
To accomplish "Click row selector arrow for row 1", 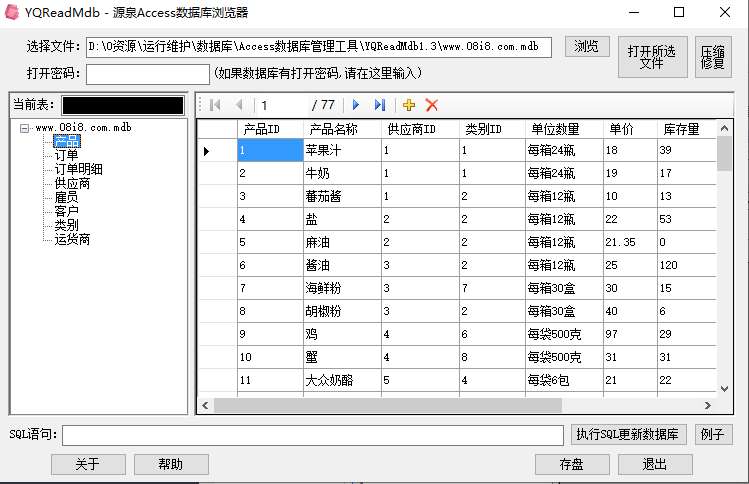I will [206, 151].
